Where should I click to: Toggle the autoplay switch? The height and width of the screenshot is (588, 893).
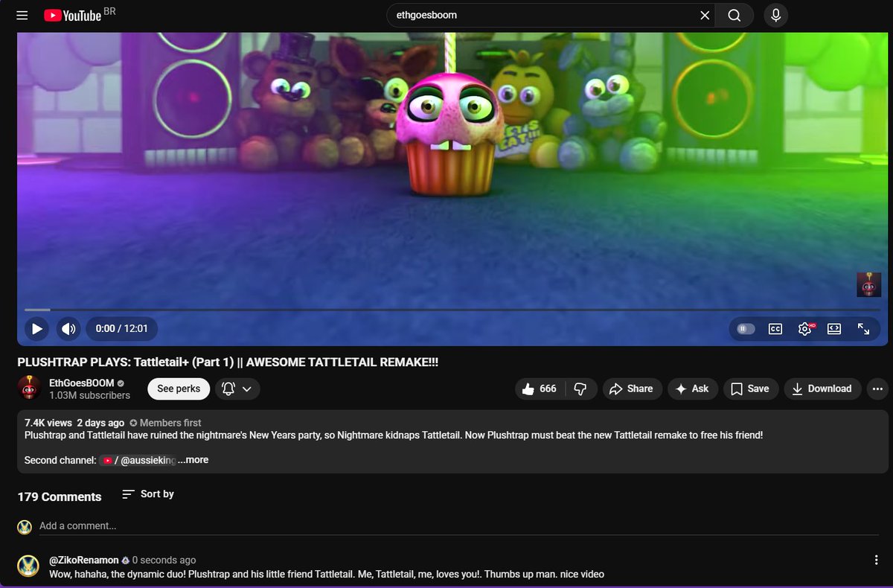745,328
